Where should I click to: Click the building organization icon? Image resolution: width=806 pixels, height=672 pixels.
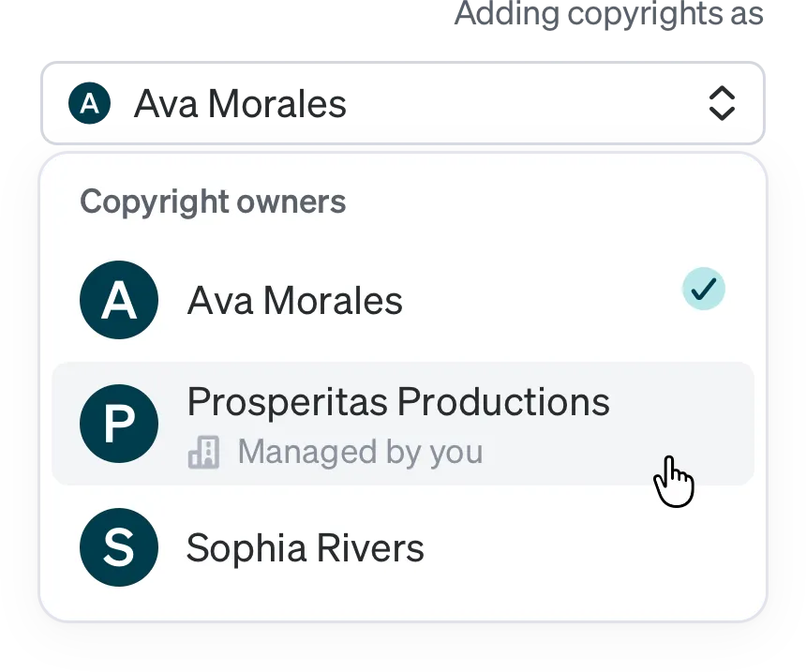pyautogui.click(x=203, y=453)
